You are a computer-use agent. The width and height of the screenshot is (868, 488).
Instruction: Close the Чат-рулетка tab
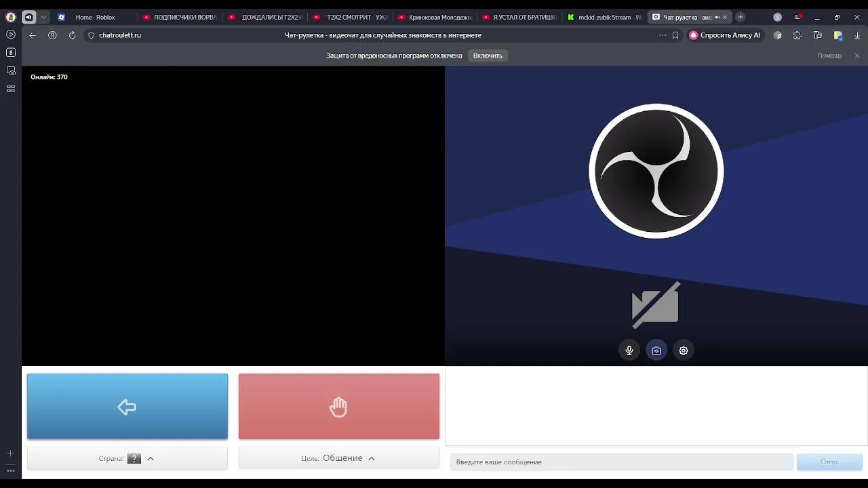click(725, 17)
